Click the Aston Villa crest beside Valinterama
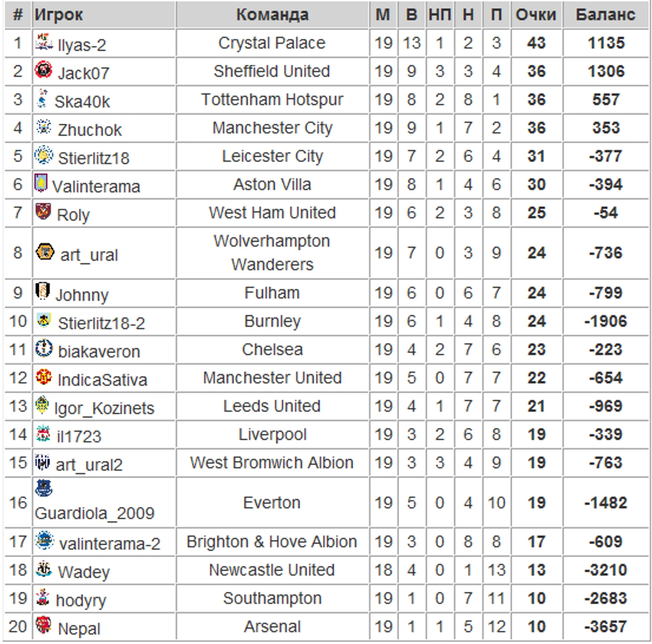This screenshot has height=644, width=652. 41,183
